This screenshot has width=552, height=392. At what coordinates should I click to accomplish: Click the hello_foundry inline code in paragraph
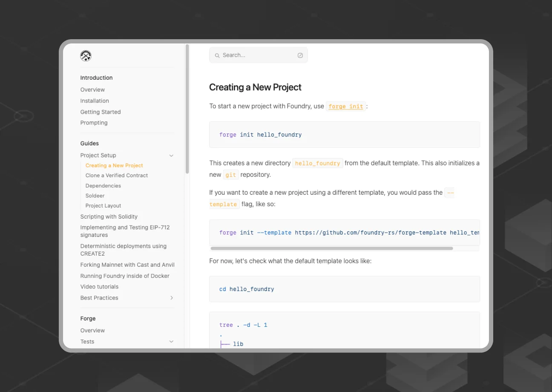[318, 163]
